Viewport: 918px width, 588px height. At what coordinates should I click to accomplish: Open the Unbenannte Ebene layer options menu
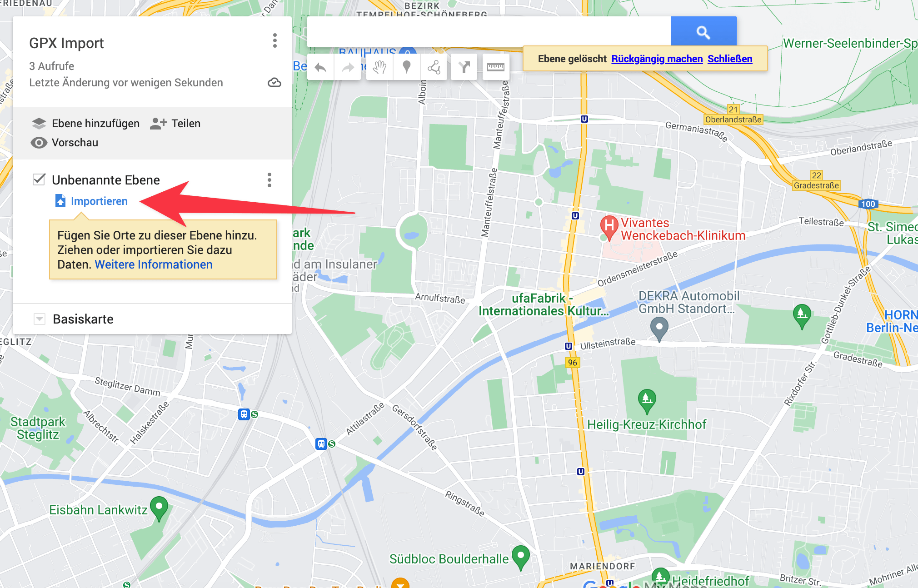click(269, 180)
